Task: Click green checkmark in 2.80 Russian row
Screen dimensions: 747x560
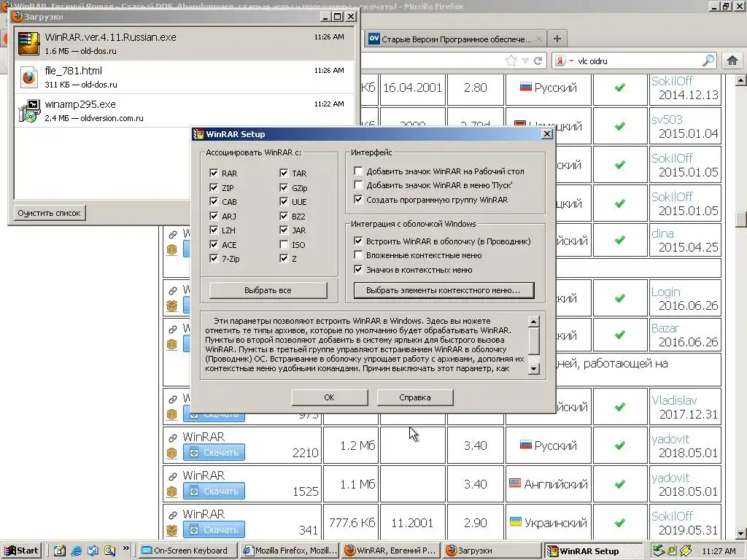Action: pyautogui.click(x=620, y=87)
